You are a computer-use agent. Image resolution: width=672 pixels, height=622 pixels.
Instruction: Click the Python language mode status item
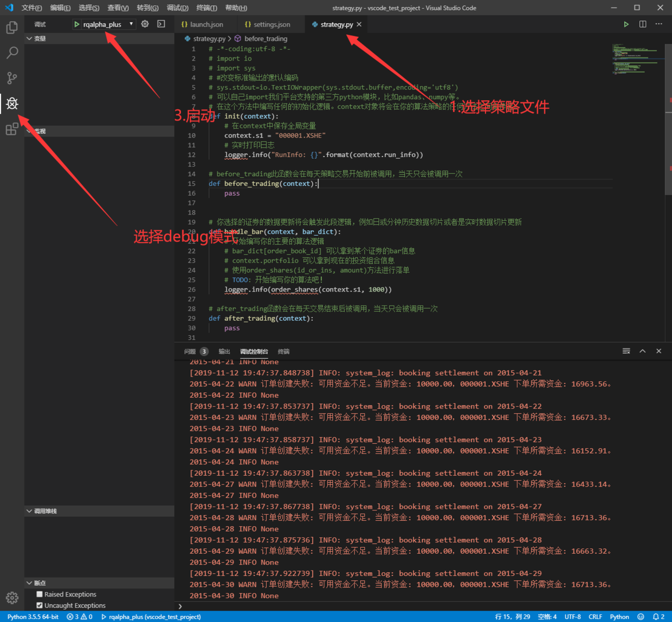click(x=619, y=617)
